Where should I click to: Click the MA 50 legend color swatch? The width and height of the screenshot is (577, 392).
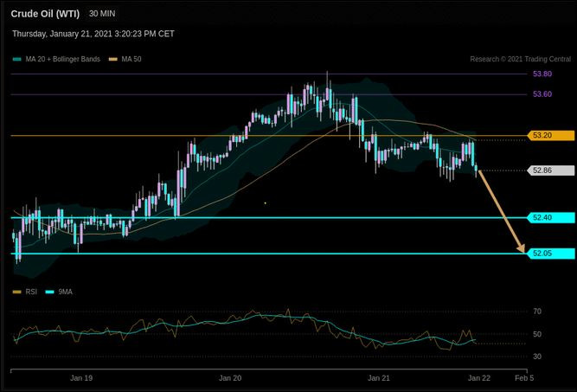click(x=113, y=59)
